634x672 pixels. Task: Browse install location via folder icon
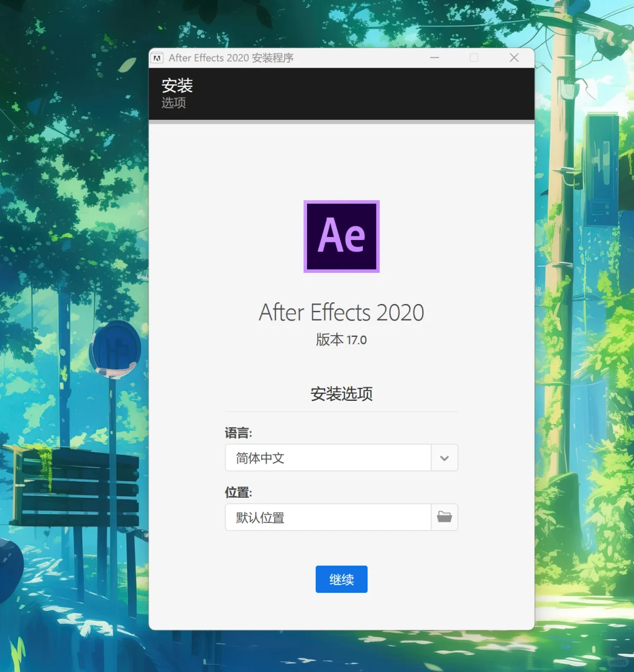(x=444, y=517)
